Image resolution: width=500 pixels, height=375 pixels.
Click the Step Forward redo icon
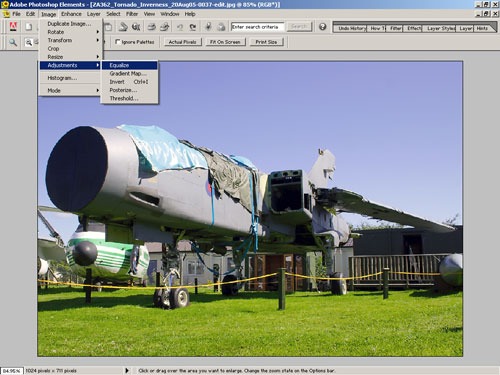coord(193,27)
